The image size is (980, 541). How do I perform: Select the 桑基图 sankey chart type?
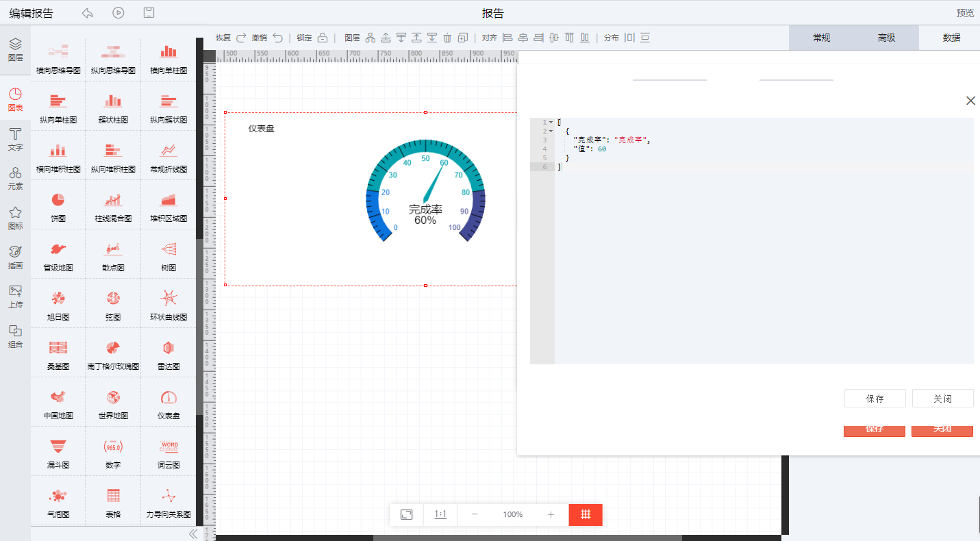point(58,353)
